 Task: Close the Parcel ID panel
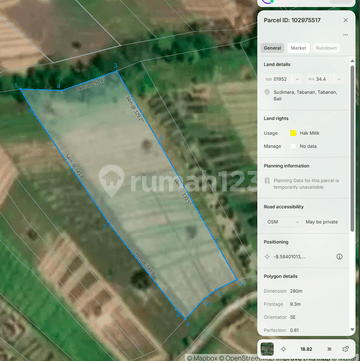tap(346, 20)
